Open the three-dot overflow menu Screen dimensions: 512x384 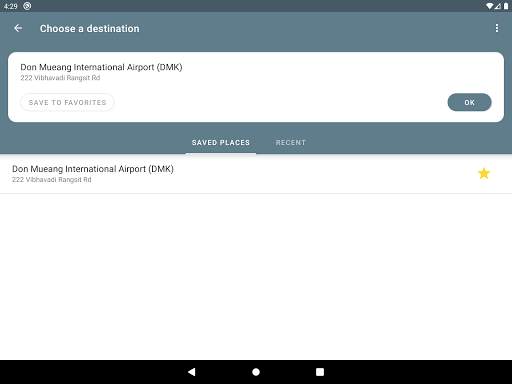click(497, 28)
